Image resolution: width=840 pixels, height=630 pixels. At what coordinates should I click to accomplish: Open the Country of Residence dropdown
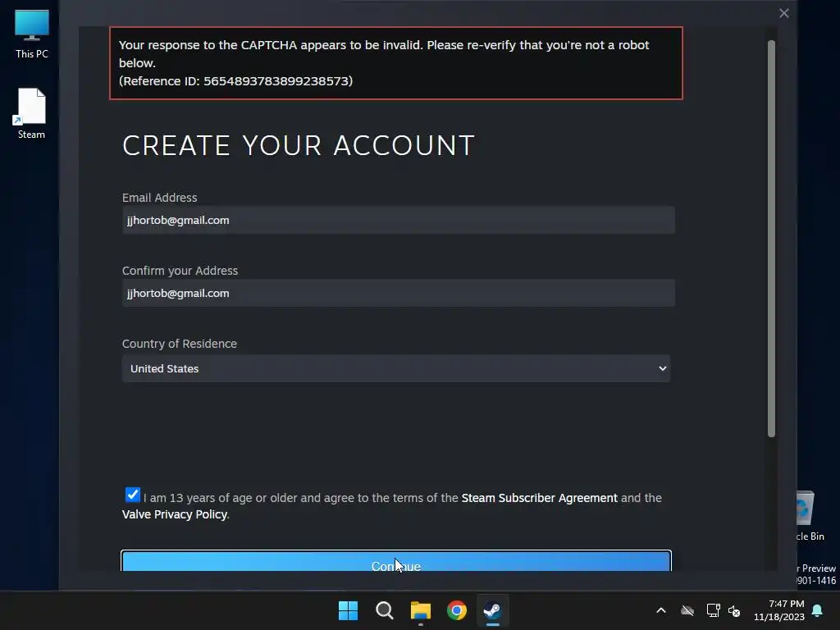(396, 368)
